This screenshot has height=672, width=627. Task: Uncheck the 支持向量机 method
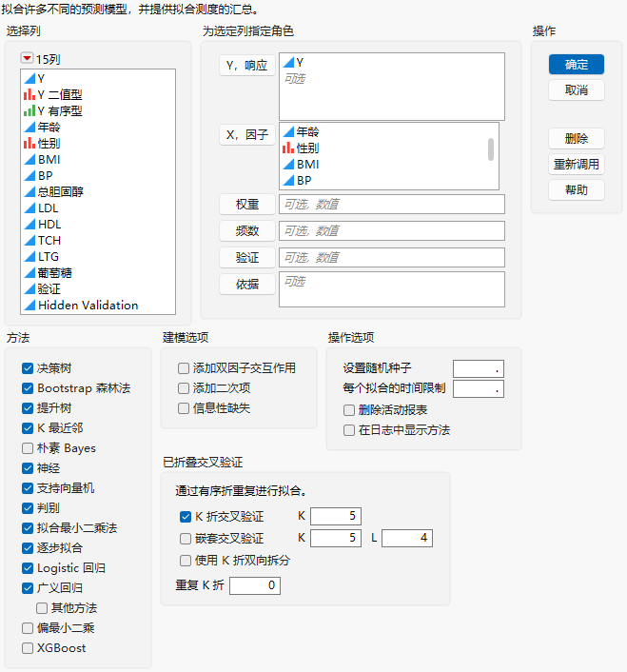(28, 488)
